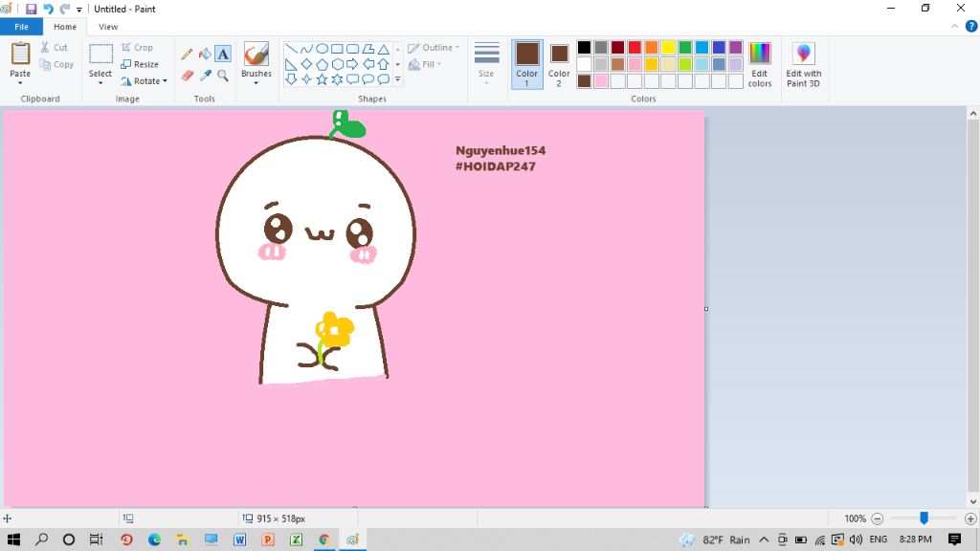Pick the Eraser tool

[x=187, y=76]
